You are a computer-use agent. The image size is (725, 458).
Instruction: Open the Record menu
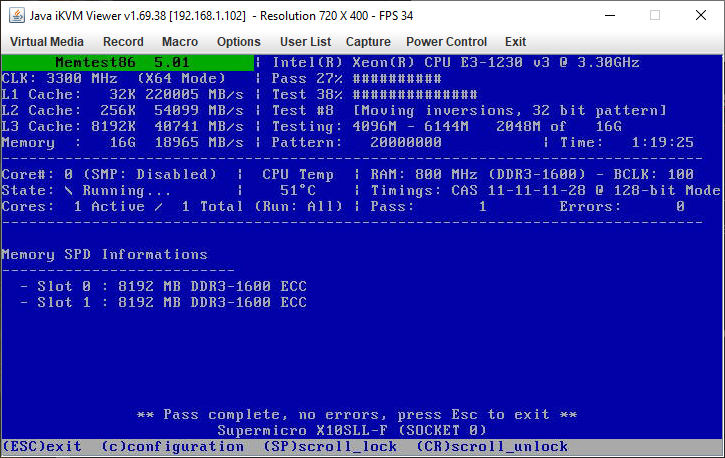123,42
